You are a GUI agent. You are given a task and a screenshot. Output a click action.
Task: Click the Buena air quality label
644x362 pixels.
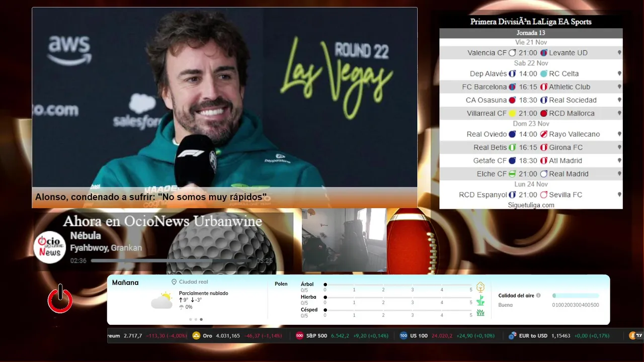point(505,305)
